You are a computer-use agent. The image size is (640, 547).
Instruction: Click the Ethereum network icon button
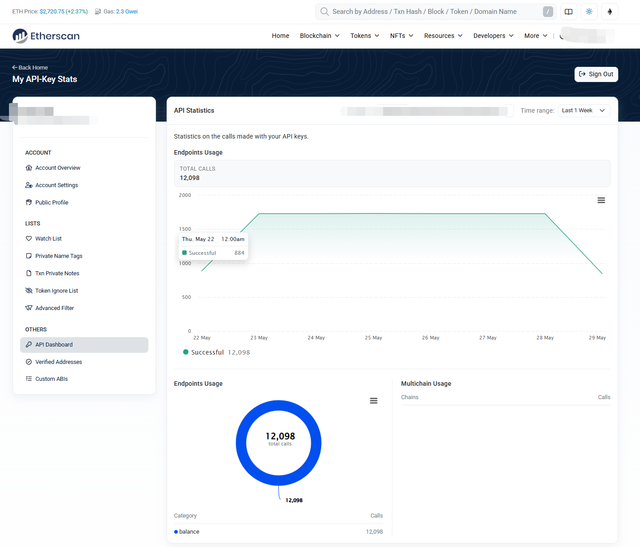pos(610,11)
